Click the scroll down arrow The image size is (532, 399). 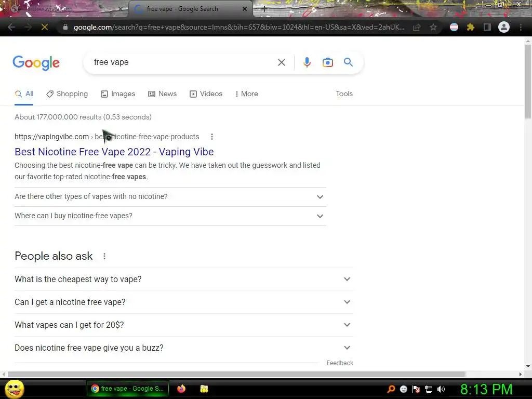pyautogui.click(x=528, y=366)
